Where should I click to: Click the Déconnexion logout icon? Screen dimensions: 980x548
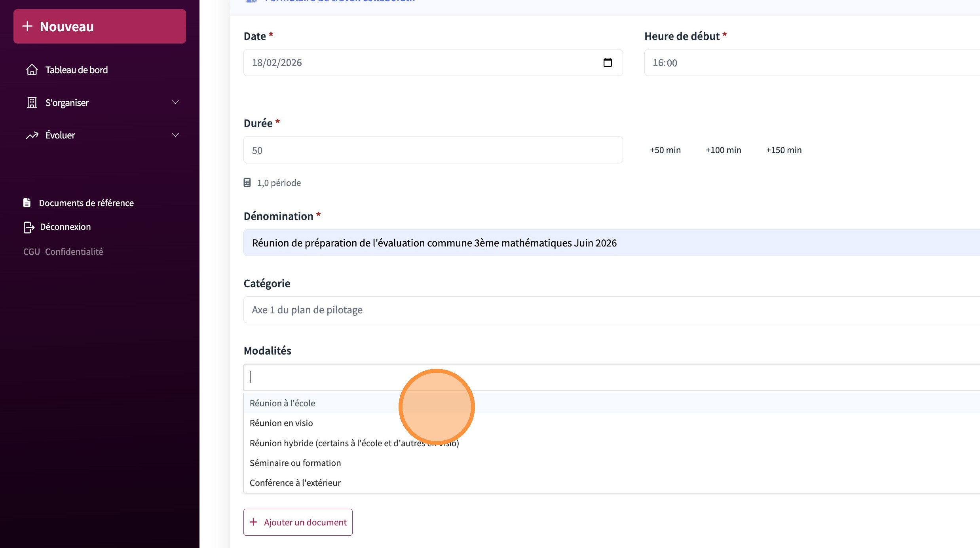pos(29,227)
